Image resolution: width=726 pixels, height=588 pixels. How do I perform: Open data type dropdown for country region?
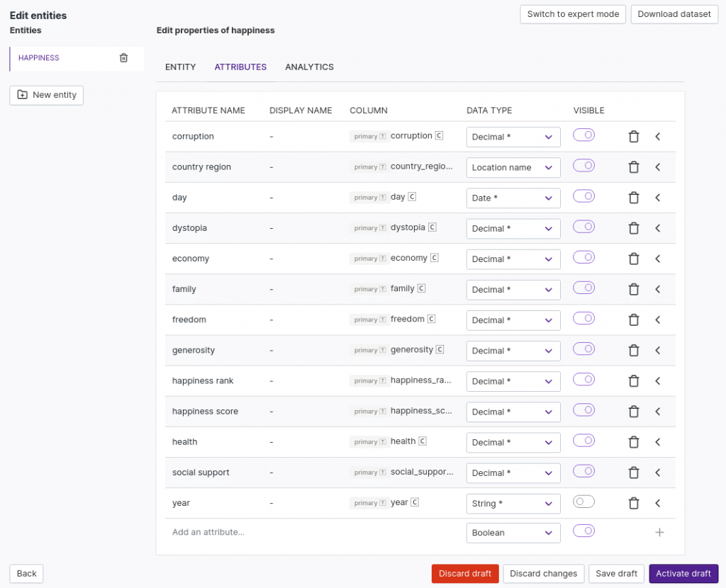coord(513,168)
